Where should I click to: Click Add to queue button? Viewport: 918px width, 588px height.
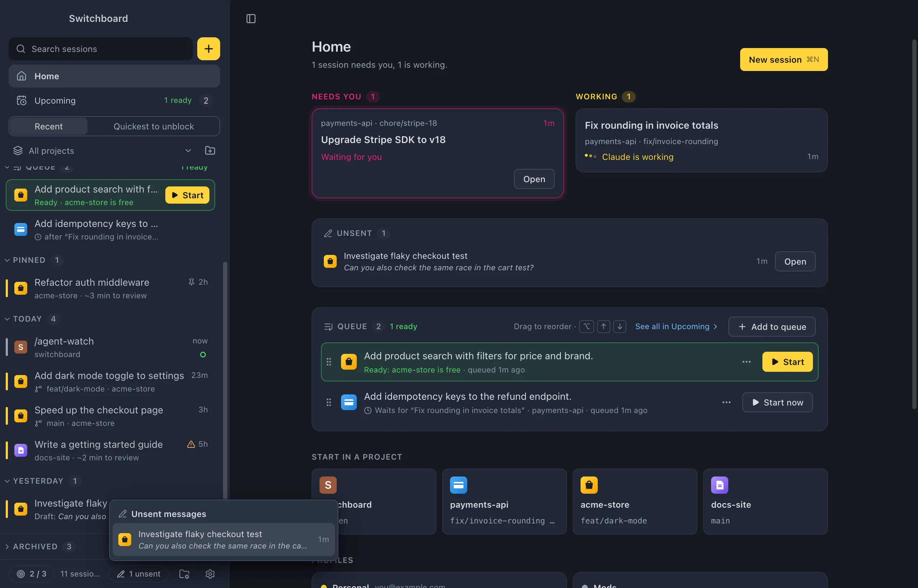(x=772, y=327)
